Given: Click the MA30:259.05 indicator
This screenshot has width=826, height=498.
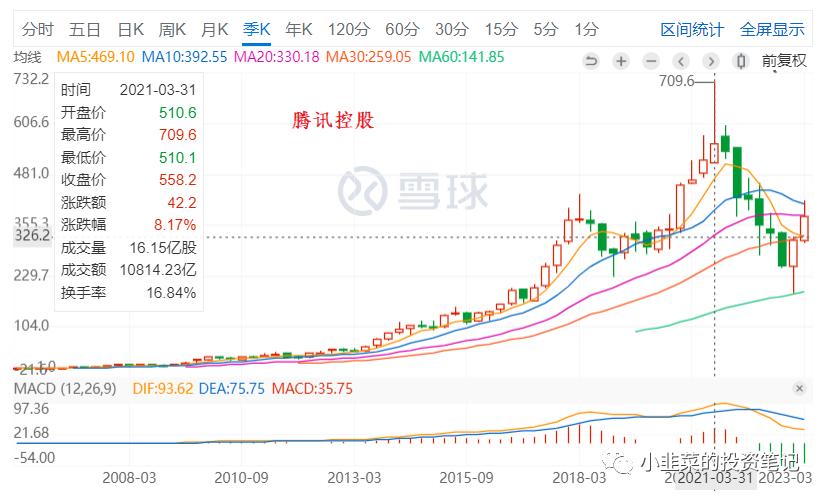Looking at the screenshot, I should (x=368, y=57).
